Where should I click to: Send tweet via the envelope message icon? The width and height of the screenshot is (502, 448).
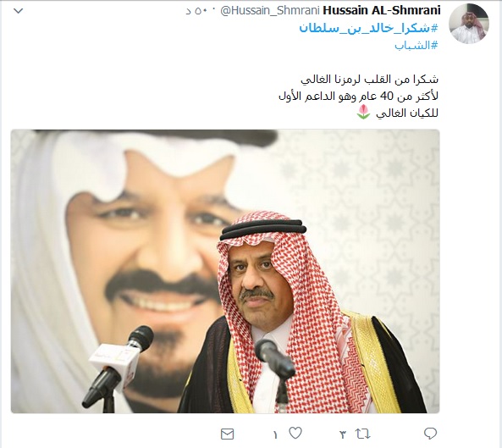tap(228, 434)
